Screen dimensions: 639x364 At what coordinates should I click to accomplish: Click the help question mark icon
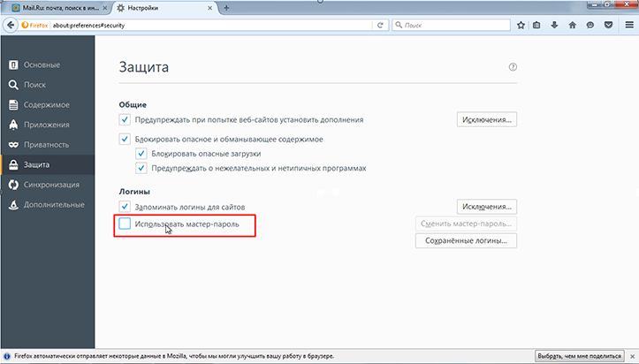click(513, 67)
